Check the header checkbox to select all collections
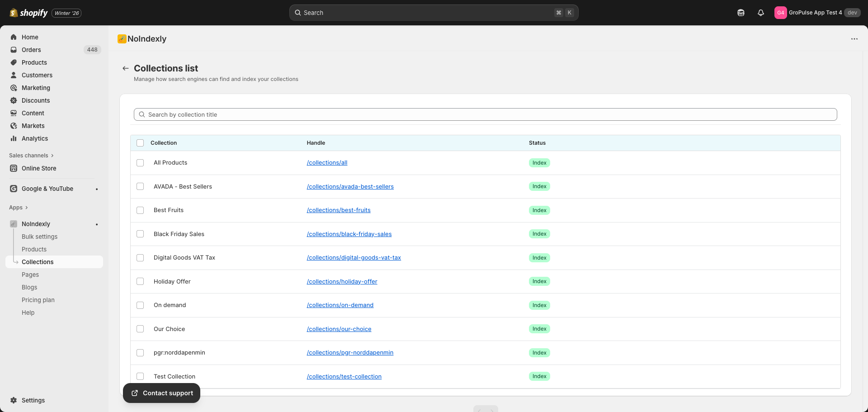Image resolution: width=868 pixels, height=412 pixels. tap(140, 142)
